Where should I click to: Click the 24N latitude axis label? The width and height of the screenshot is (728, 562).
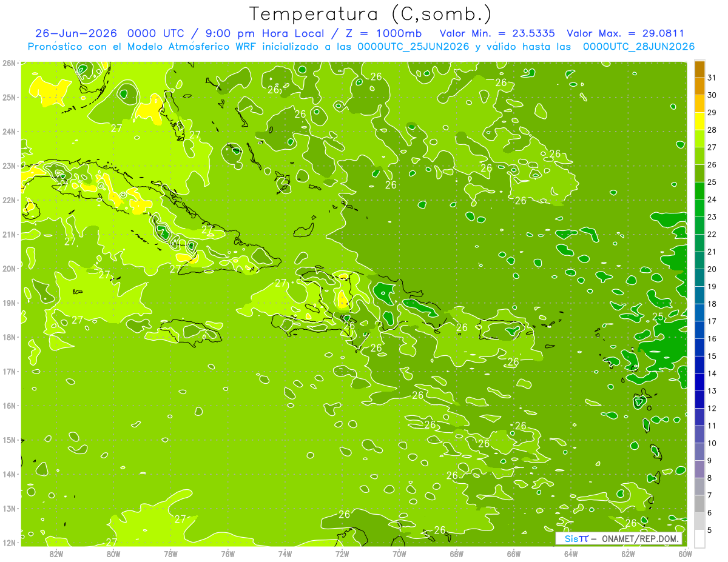tap(9, 131)
